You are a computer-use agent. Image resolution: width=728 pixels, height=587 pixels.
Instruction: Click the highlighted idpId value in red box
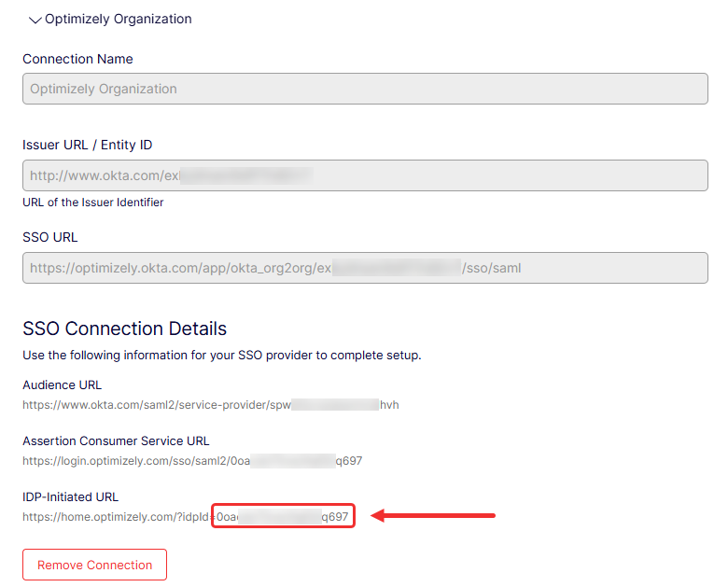tap(283, 517)
